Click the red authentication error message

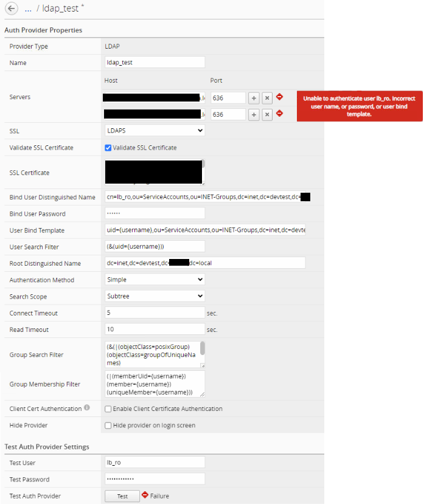(x=360, y=106)
